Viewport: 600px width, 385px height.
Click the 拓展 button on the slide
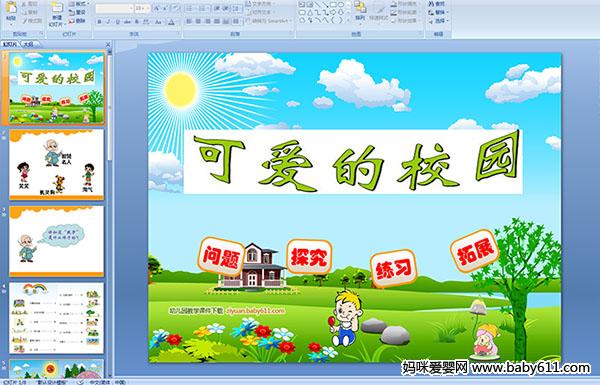click(x=474, y=251)
